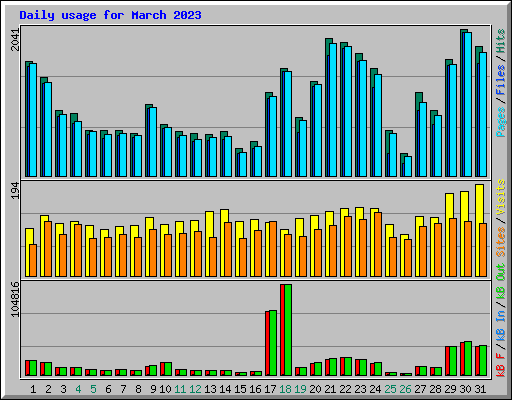Click the green weekend day 19 label
The image size is (512, 400).
coord(301,389)
